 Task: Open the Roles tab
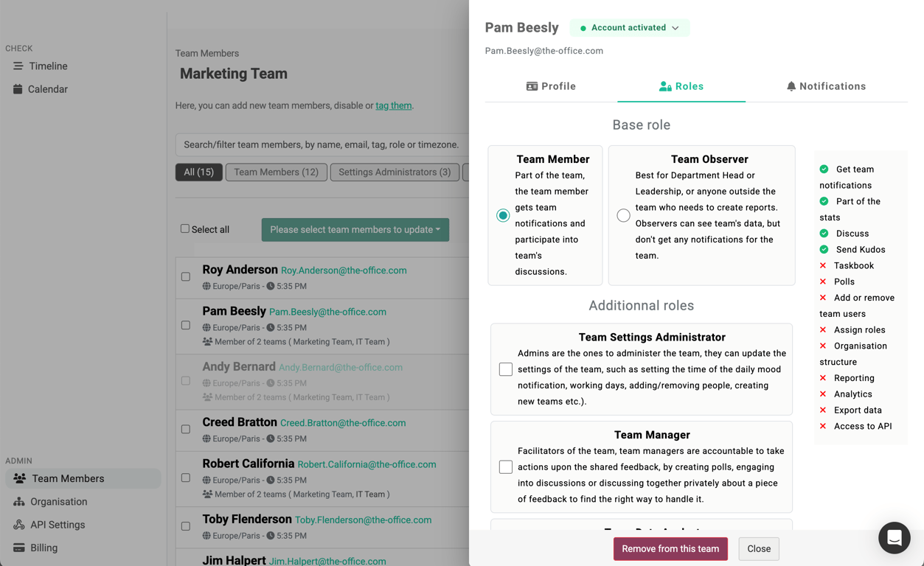pos(681,86)
